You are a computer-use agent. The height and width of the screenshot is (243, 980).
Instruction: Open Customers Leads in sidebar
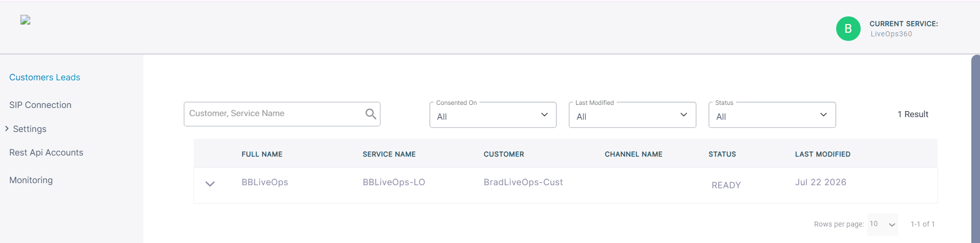(45, 77)
